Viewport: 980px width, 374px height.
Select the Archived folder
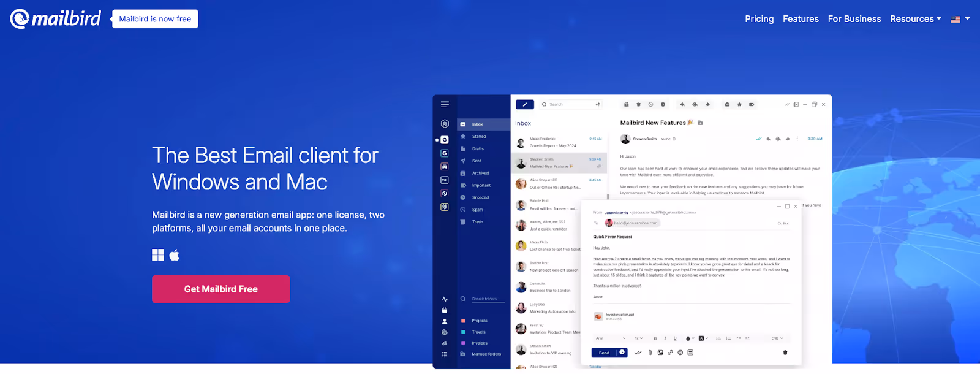(x=484, y=174)
